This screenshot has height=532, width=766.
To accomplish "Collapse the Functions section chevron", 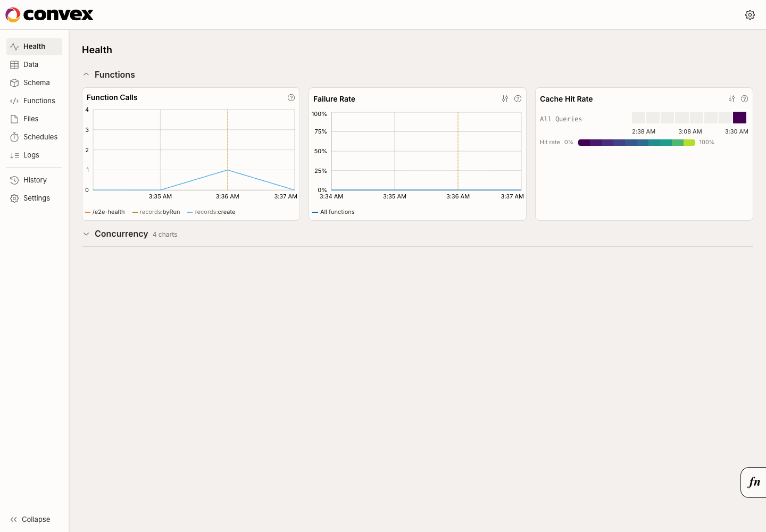I will [86, 74].
